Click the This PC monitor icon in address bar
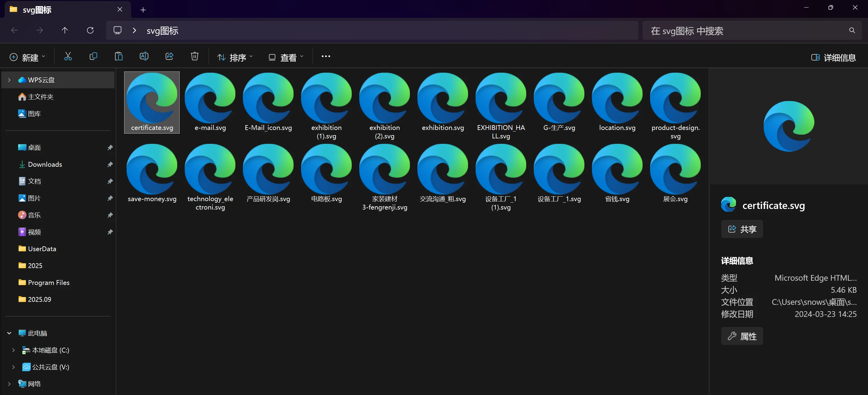The width and height of the screenshot is (868, 395). [x=117, y=30]
